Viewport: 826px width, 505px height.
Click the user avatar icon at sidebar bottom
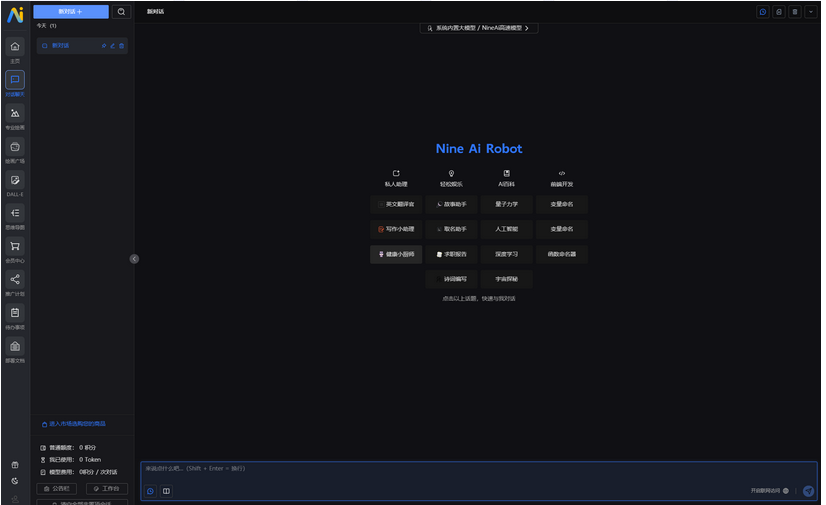coord(15,498)
